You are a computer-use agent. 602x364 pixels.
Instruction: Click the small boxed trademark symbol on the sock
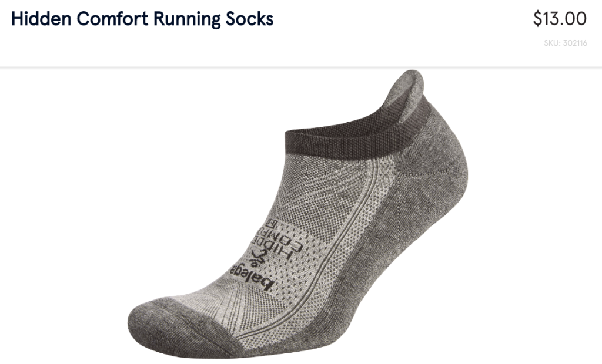pos(273,223)
